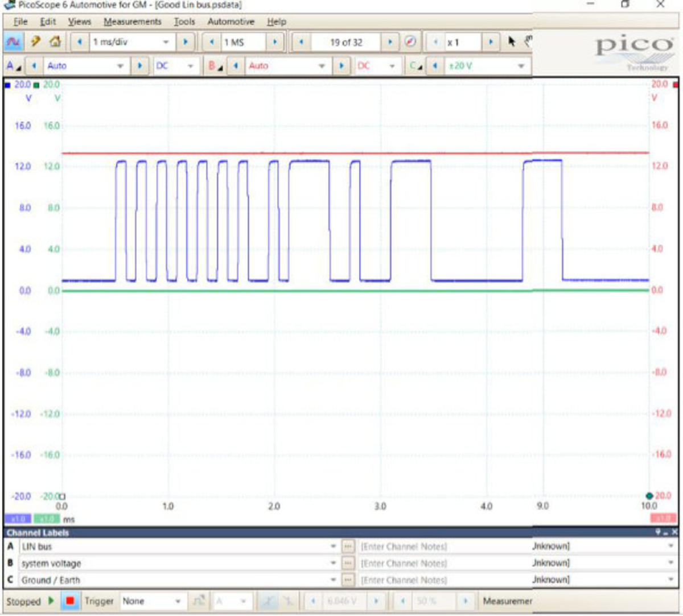Decrease Channel B input range left of Auto
The height and width of the screenshot is (616, 683).
236,66
